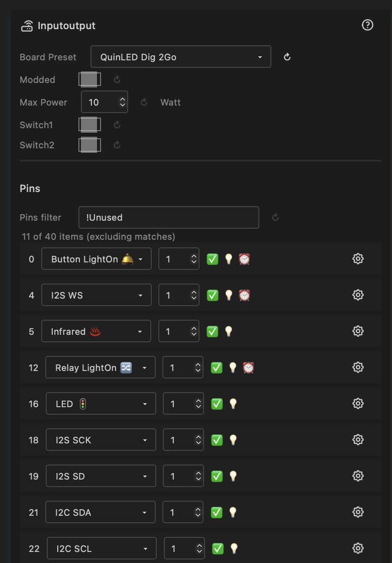
Task: Expand the Button LightOn pin dropdown
Action: coord(96,259)
